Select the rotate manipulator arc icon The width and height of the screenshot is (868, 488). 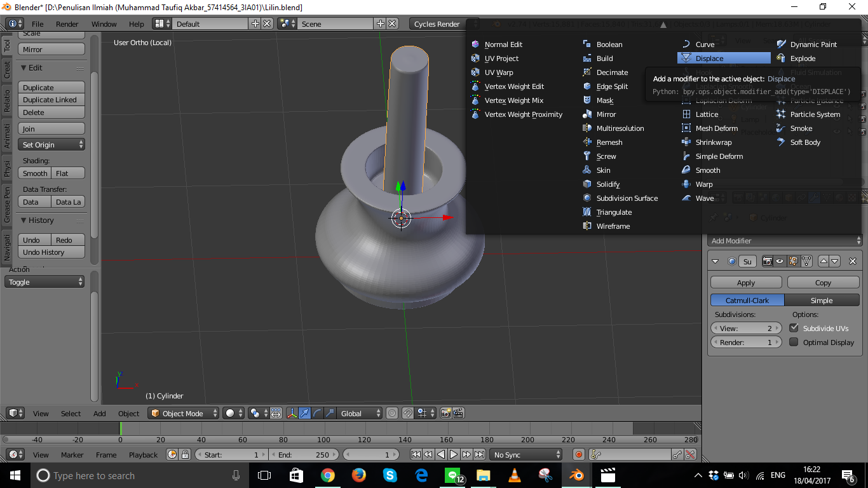click(x=317, y=413)
